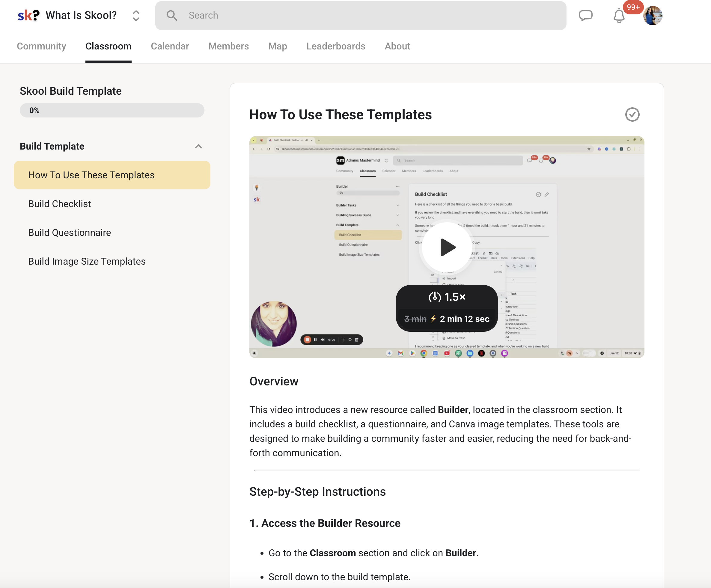Screen dimensions: 711x588
Task: Click the presenter's face thumbnail in video
Action: point(274,324)
